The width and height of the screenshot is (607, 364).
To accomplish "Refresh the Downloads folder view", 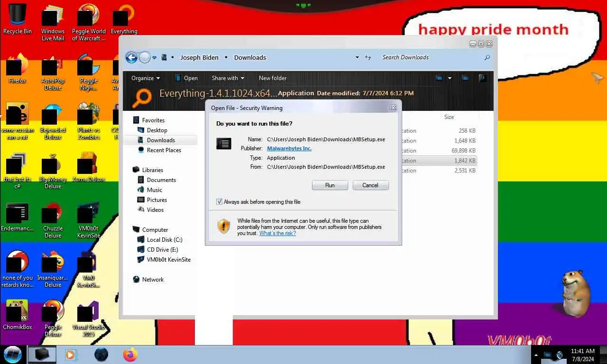I will click(x=368, y=57).
